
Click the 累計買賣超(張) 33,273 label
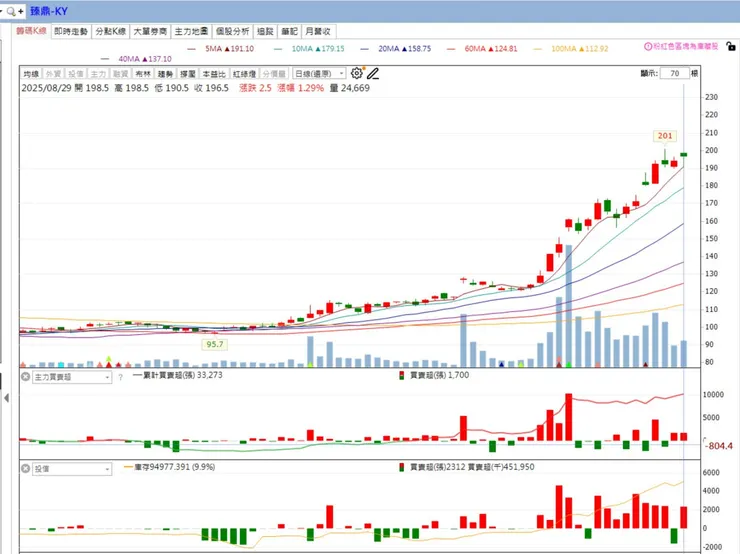pyautogui.click(x=182, y=375)
